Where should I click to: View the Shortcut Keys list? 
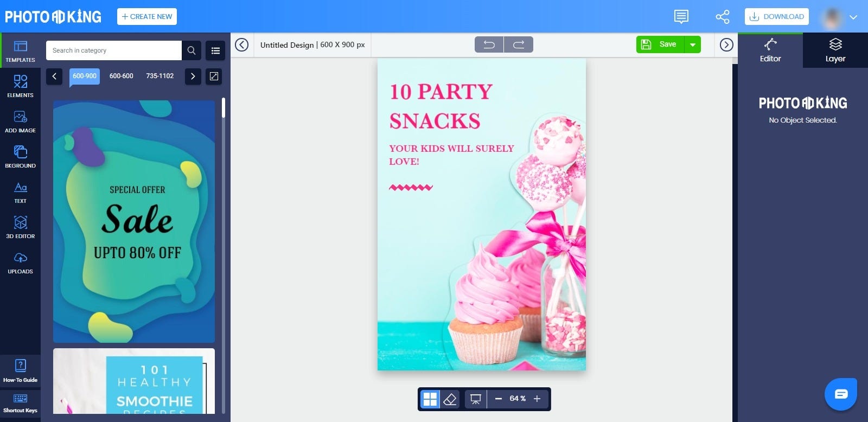click(x=20, y=403)
